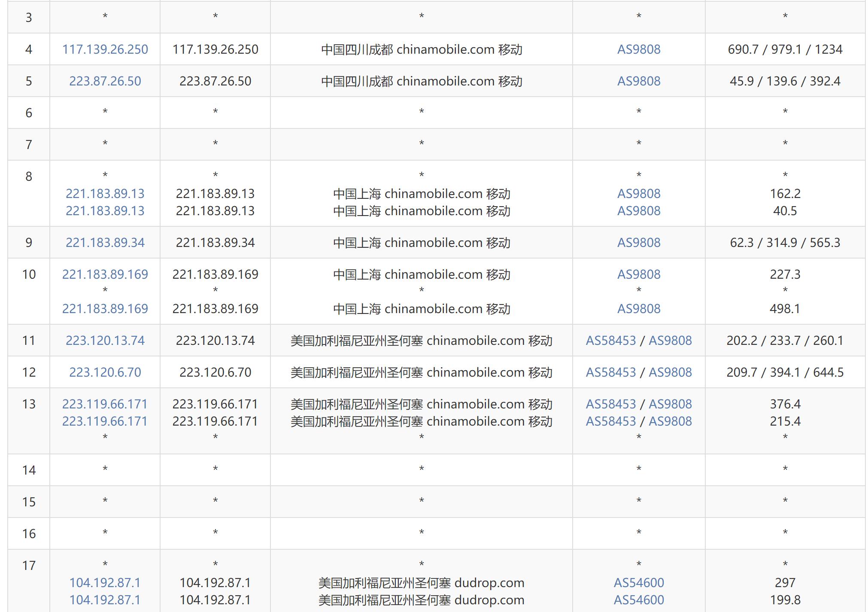Open the 117.139.26.250 IP link

click(x=105, y=49)
